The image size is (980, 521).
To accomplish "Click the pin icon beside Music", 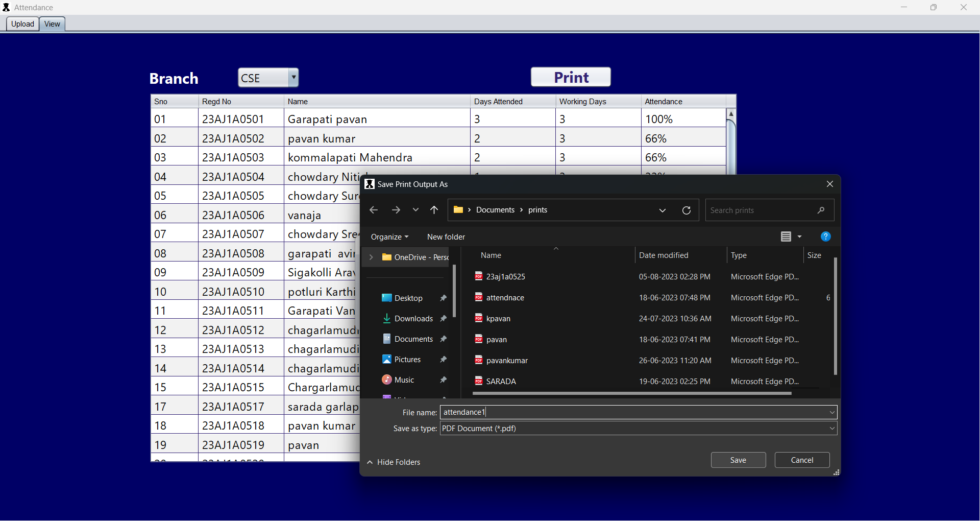I will [443, 380].
